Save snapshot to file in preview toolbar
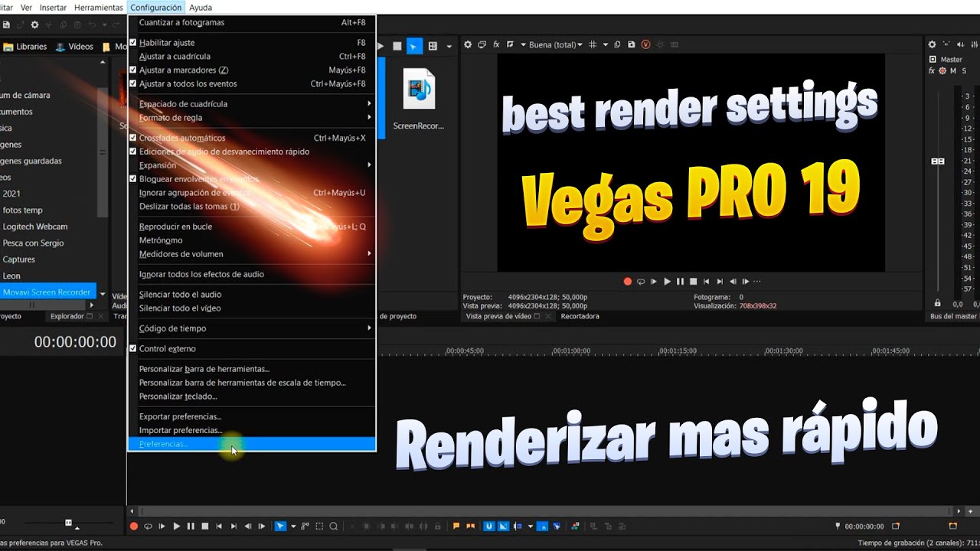980x551 pixels. point(632,44)
